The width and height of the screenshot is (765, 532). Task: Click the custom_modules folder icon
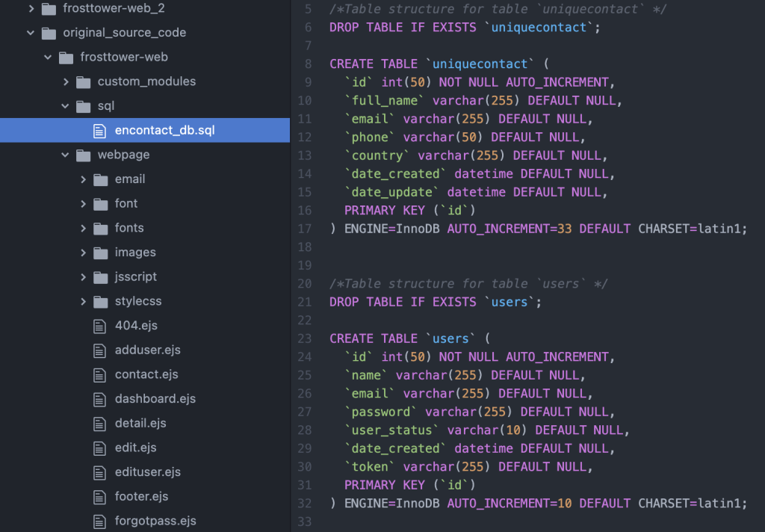coord(83,81)
